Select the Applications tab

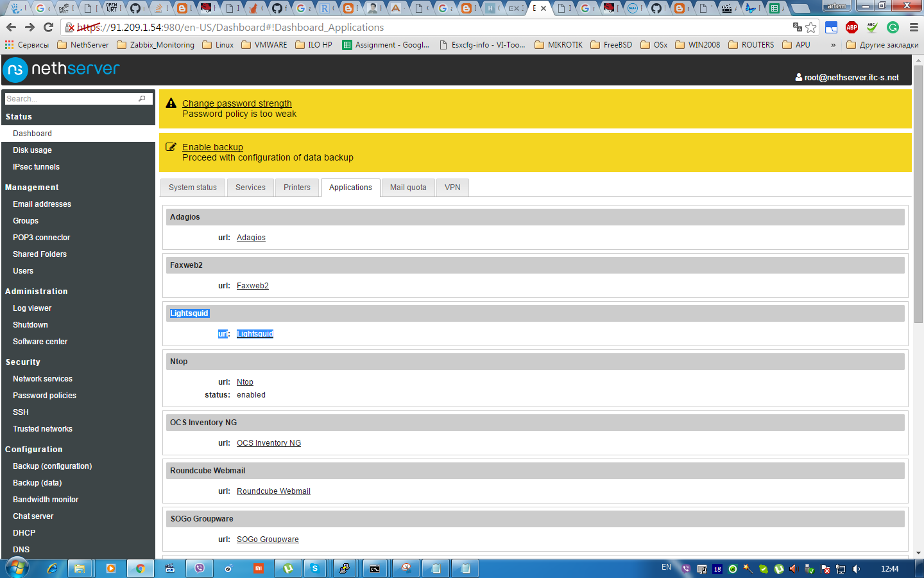[x=350, y=188]
